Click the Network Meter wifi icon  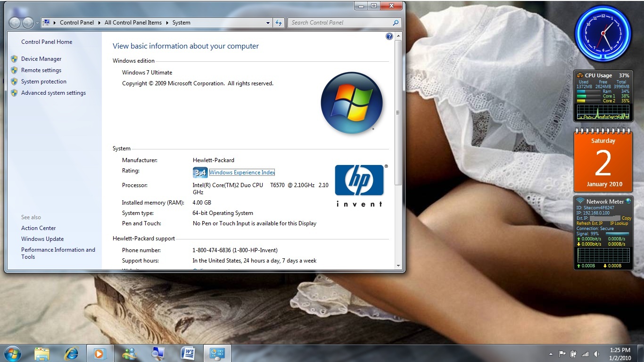coord(580,201)
